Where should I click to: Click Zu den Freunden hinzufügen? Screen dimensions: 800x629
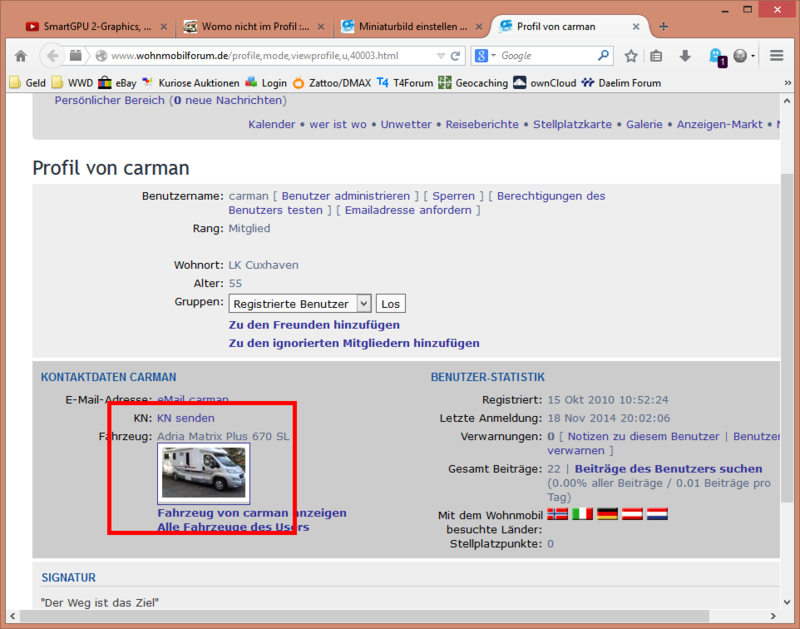pos(314,325)
